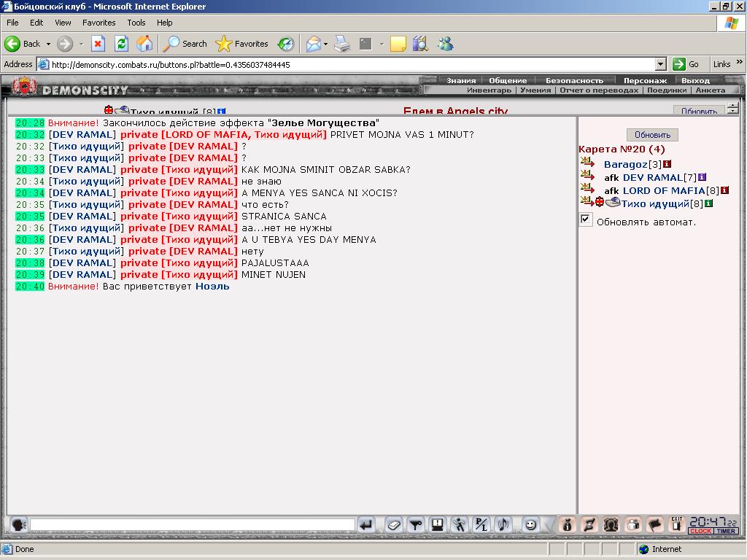Open the Безопасность game menu
The image size is (747, 560).
(x=575, y=80)
